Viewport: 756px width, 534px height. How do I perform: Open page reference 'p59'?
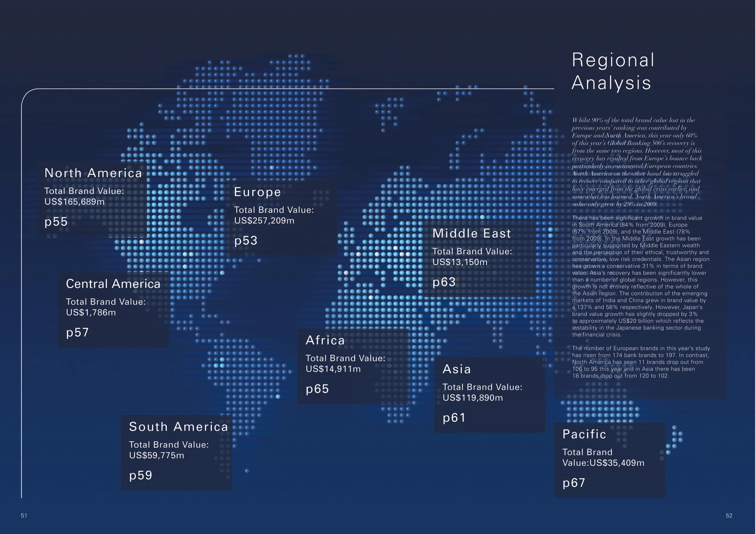tap(141, 476)
